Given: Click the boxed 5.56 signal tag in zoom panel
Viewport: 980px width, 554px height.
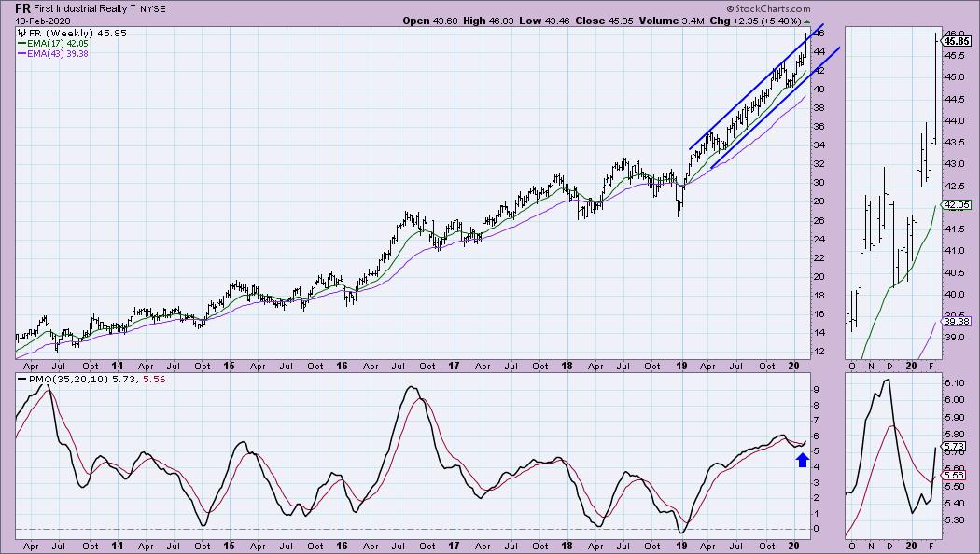Looking at the screenshot, I should pos(955,476).
